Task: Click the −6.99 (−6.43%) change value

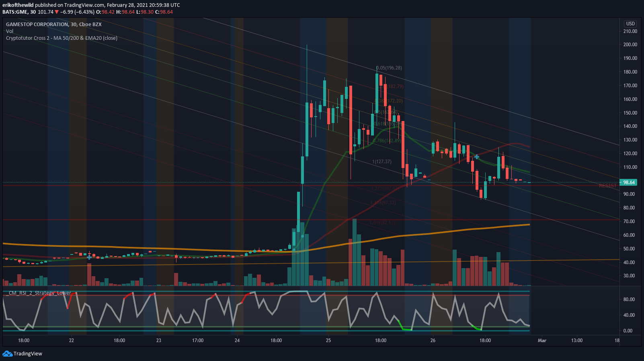Action: tap(78, 12)
